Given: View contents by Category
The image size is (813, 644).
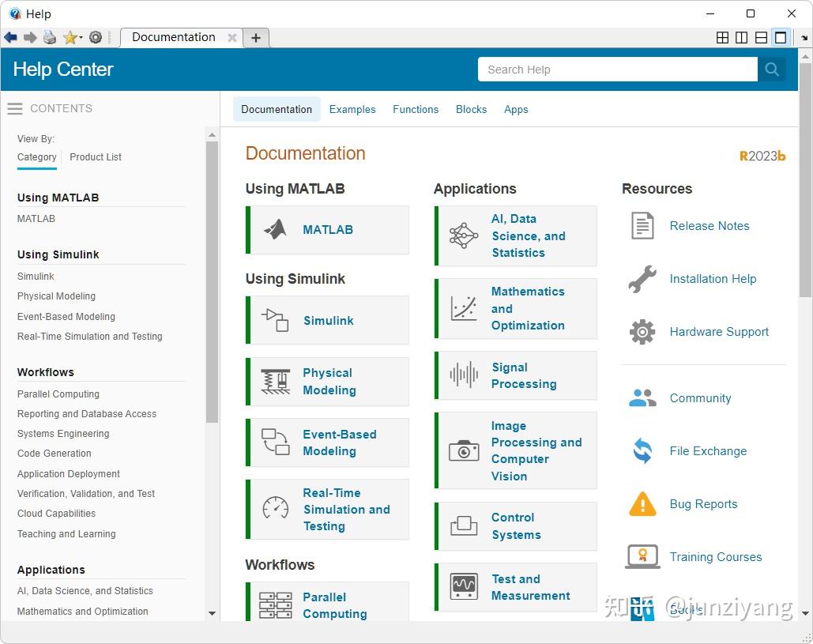Looking at the screenshot, I should (37, 157).
